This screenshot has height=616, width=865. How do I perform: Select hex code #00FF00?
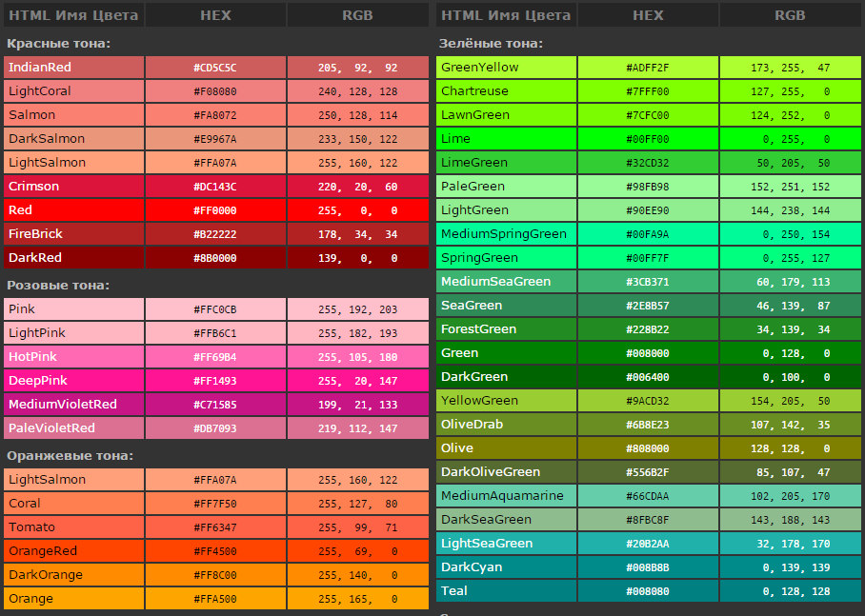[648, 139]
